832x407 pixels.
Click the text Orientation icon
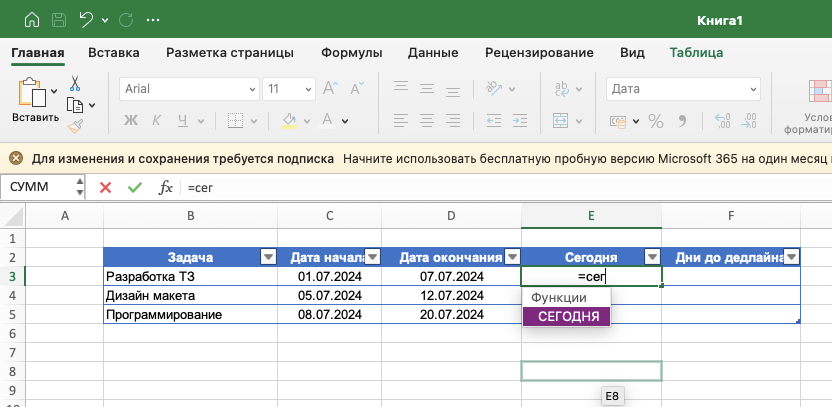pos(494,89)
